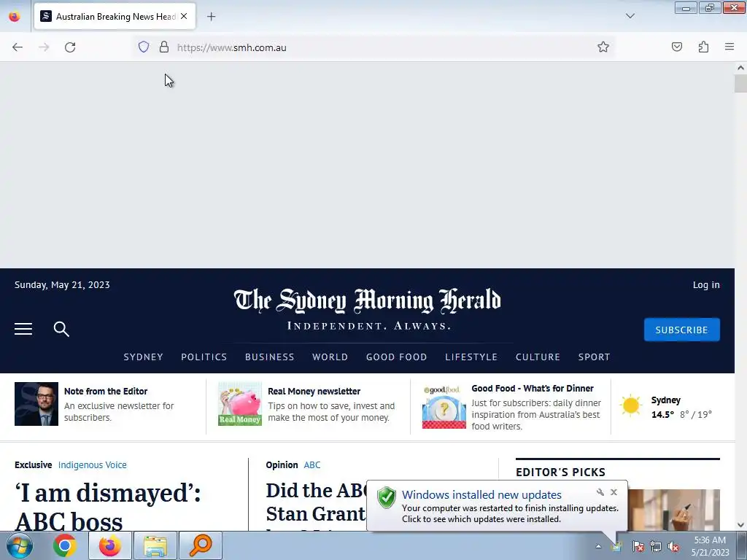This screenshot has width=747, height=560.
Task: Click the notification balloon wrench options icon
Action: pyautogui.click(x=600, y=492)
